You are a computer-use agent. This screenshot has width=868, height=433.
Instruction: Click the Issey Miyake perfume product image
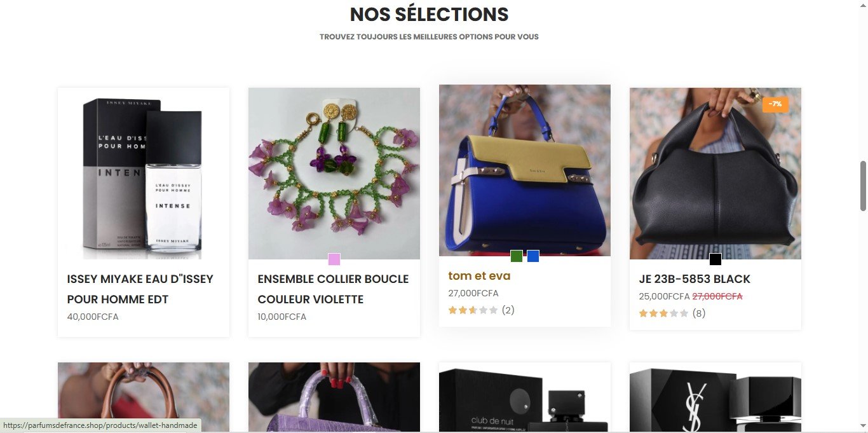click(144, 173)
